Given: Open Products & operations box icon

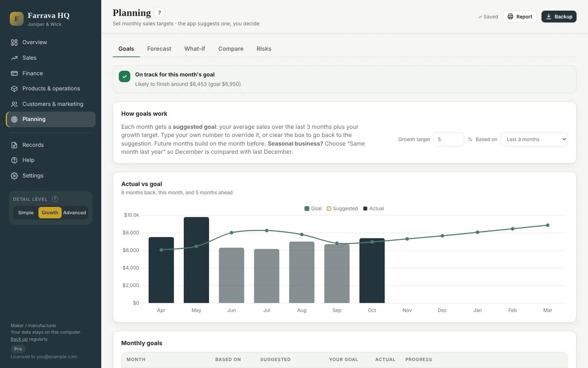Looking at the screenshot, I should tap(14, 89).
